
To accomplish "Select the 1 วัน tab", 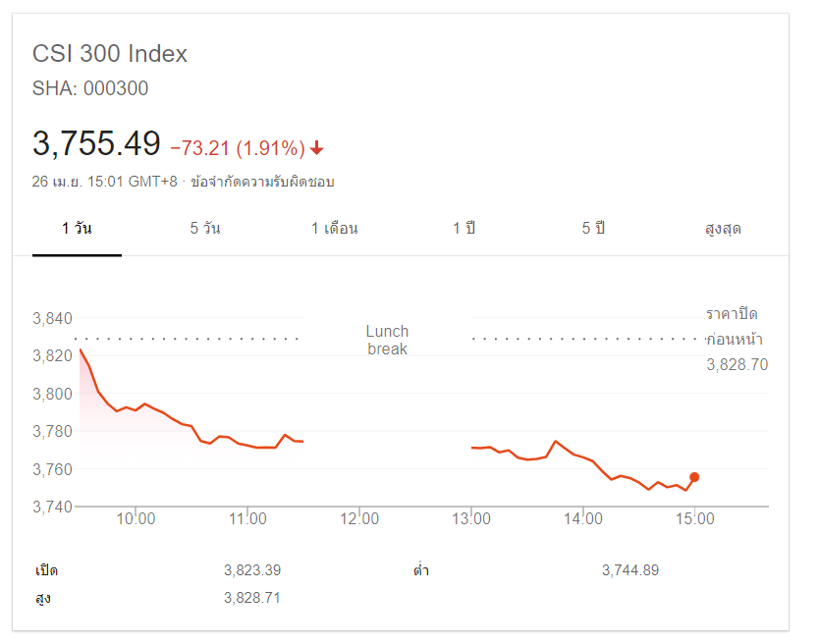I will [x=77, y=229].
